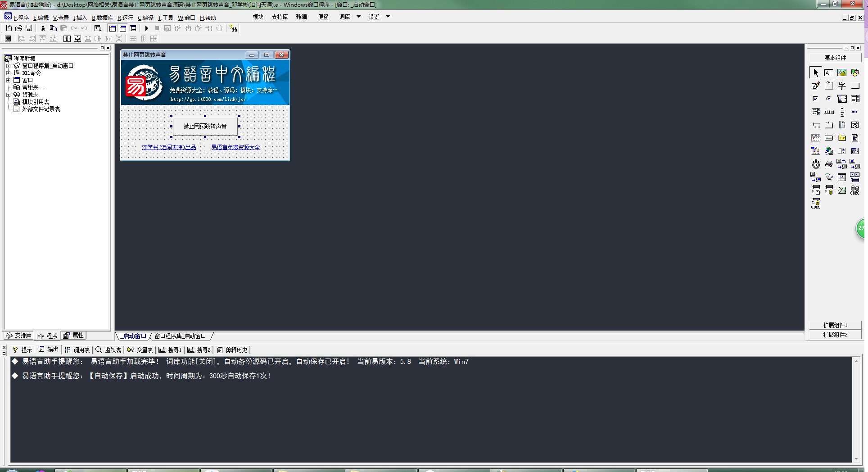Switch to the 属性 tab
868x472 pixels.
(73, 336)
